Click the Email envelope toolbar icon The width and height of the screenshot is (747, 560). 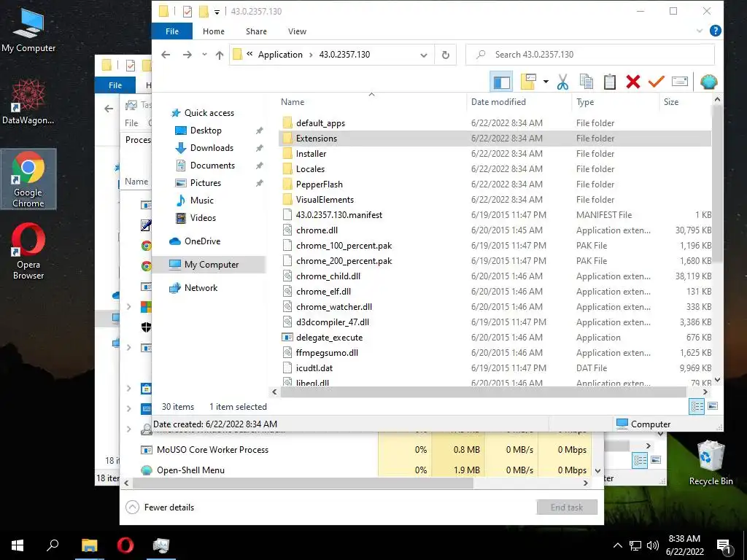coord(680,82)
